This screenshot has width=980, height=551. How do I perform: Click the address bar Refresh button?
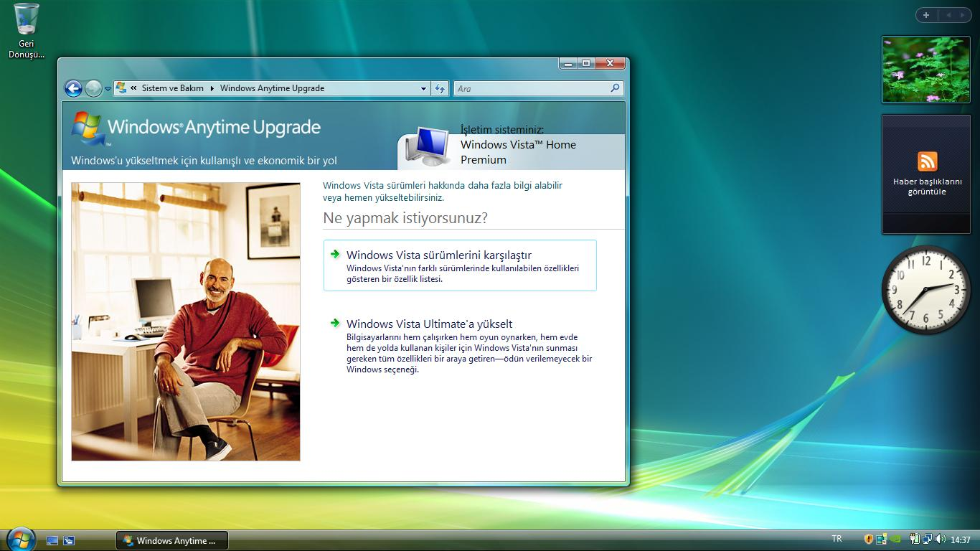point(440,88)
